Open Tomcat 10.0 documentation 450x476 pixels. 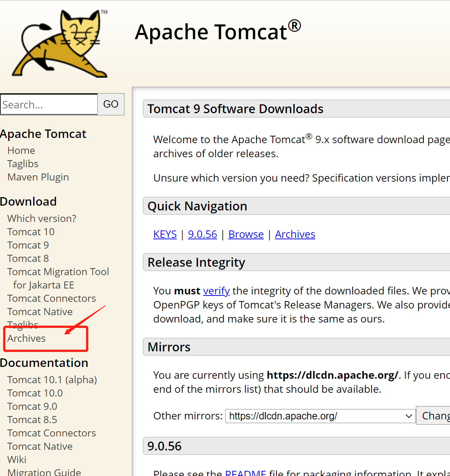tap(35, 393)
